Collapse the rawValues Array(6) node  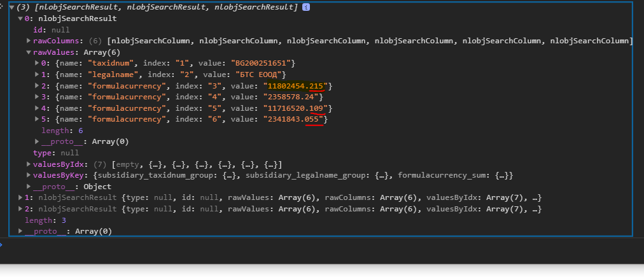pos(29,52)
